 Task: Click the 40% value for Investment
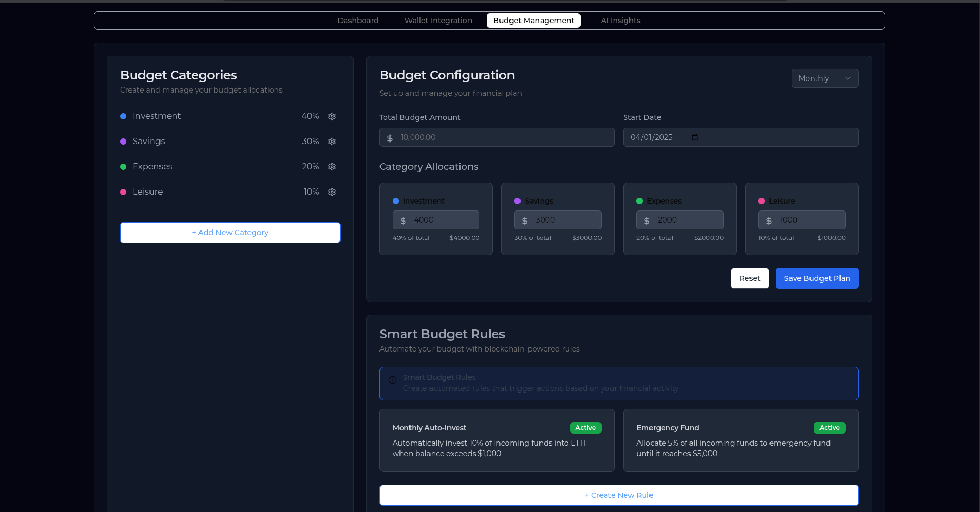click(x=310, y=116)
